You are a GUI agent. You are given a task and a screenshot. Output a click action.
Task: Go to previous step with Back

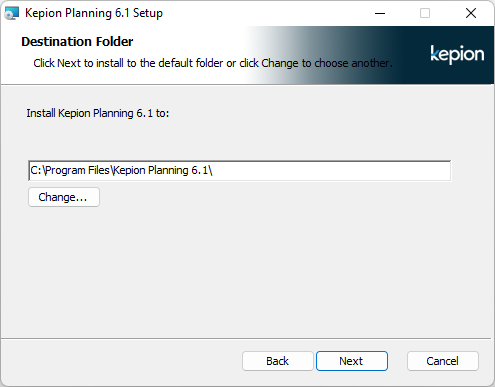[x=278, y=361]
